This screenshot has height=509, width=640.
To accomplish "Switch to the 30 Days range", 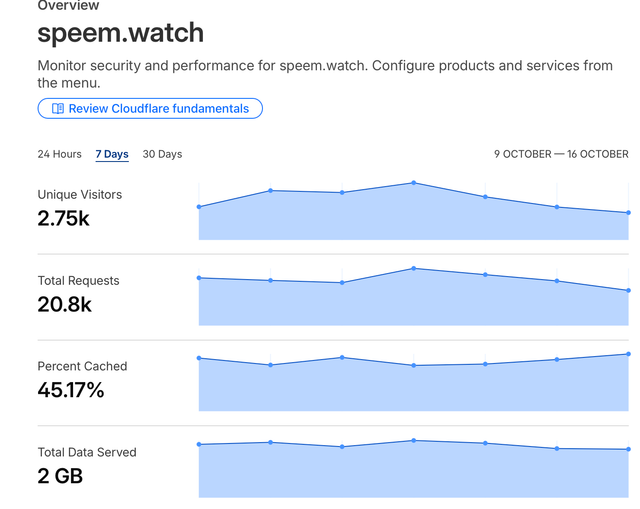I will click(x=162, y=154).
